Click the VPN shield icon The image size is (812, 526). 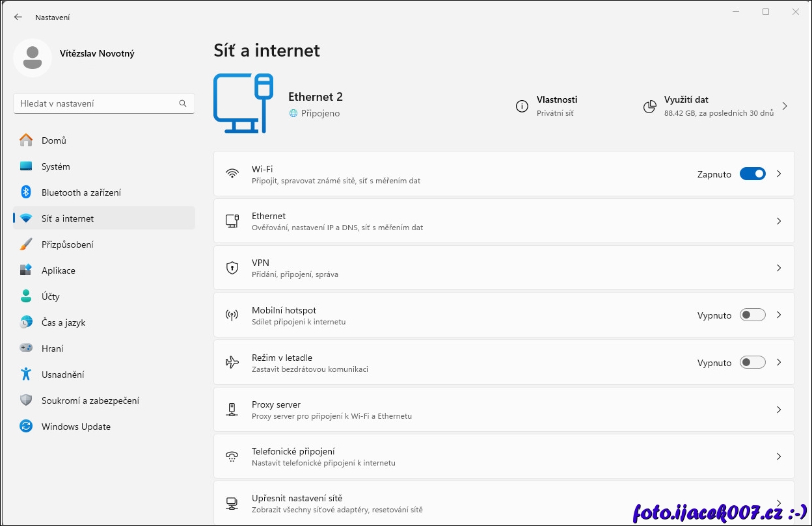coord(232,268)
